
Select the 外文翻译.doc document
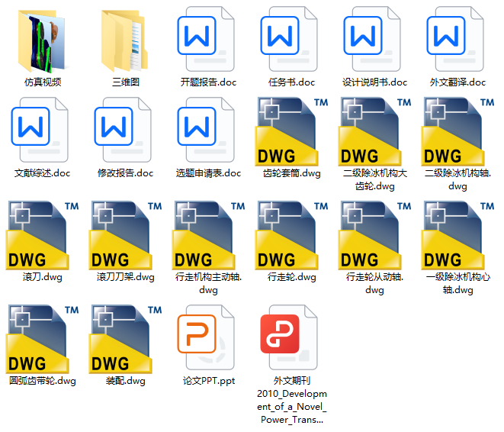(x=457, y=38)
